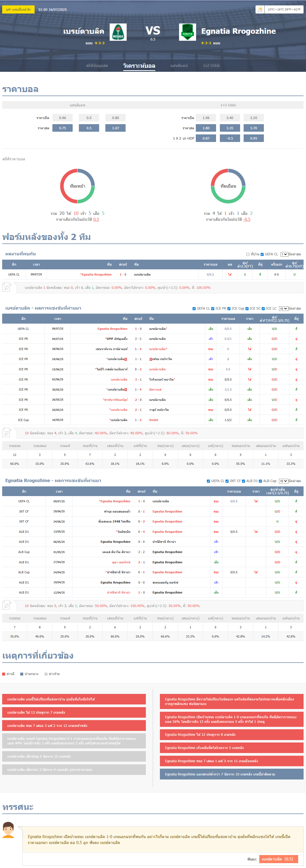
Task: Click the weather forecast icon
Action: (x=260, y=9)
